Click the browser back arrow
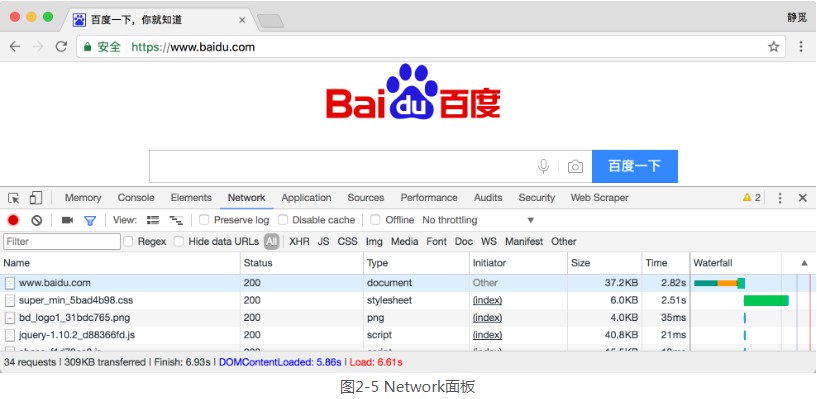This screenshot has width=817, height=399. pos(15,47)
